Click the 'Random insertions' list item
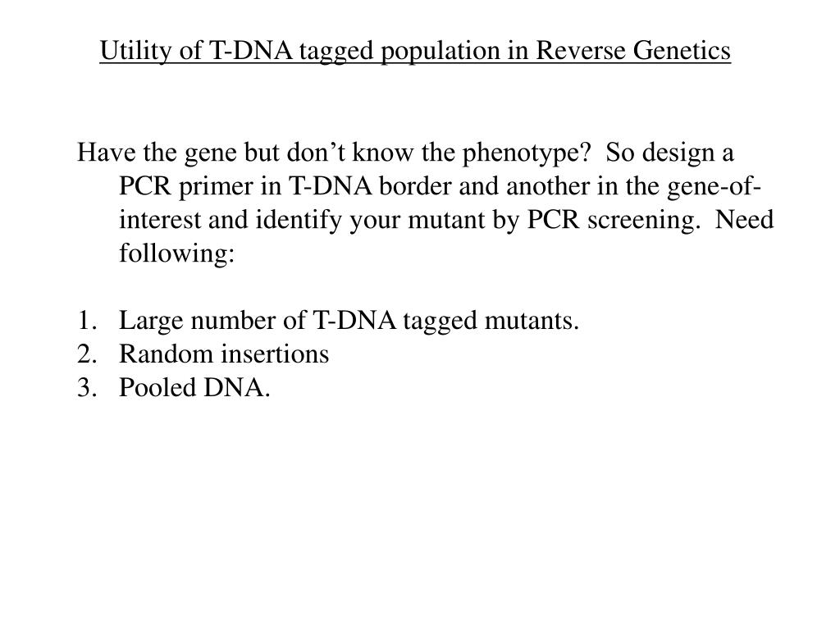The image size is (840, 630). [224, 354]
